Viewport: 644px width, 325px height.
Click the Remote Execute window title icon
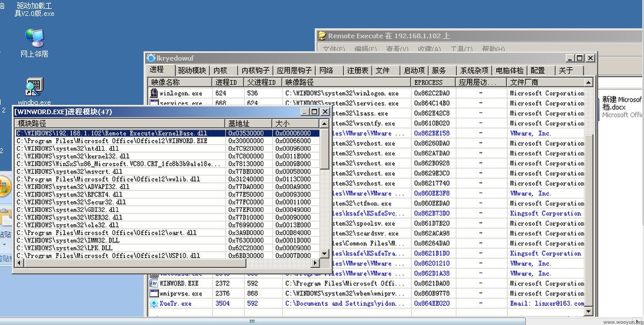coord(323,36)
